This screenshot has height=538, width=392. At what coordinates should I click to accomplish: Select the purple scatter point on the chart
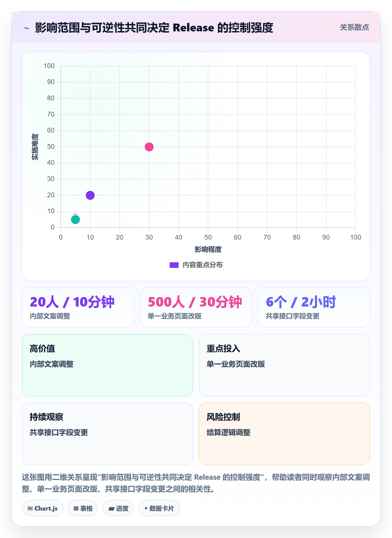(90, 195)
